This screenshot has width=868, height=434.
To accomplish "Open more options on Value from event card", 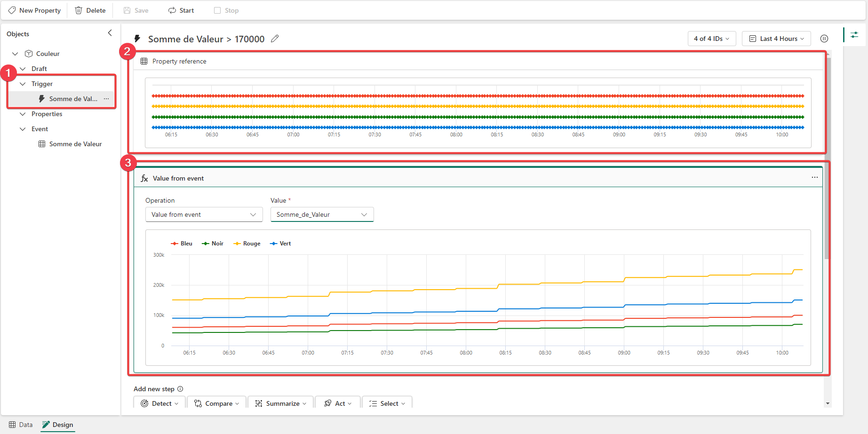I will tap(815, 177).
